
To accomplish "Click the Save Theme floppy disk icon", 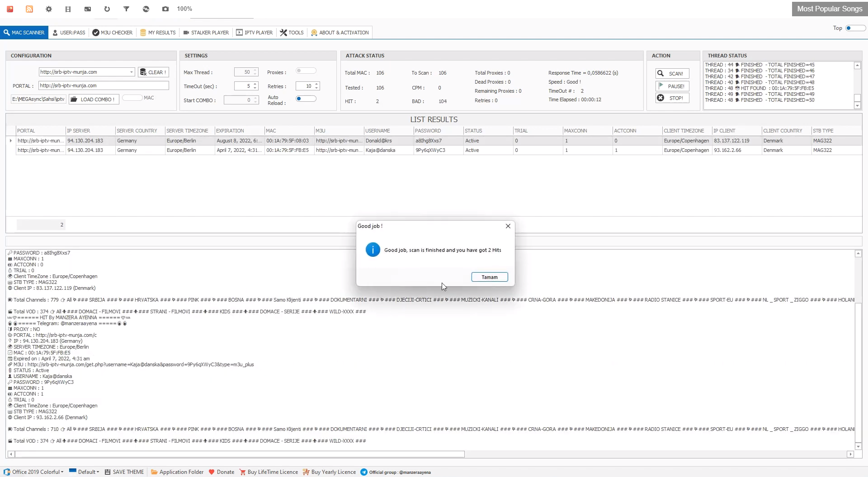I will click(x=108, y=472).
